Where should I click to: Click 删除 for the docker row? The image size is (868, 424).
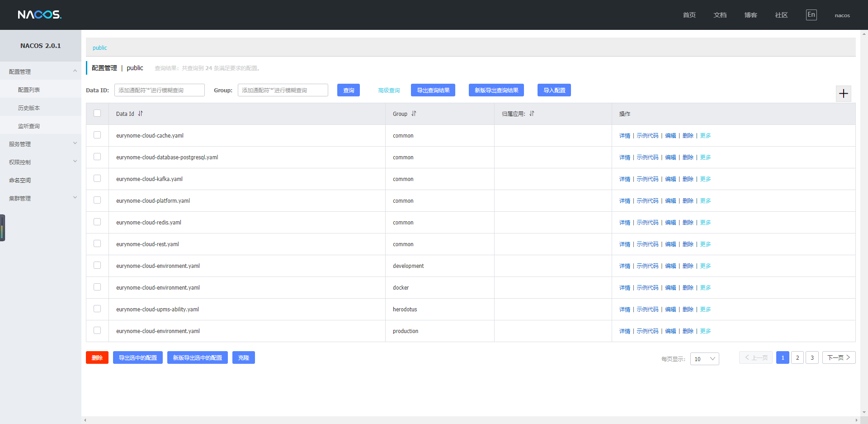pos(688,288)
